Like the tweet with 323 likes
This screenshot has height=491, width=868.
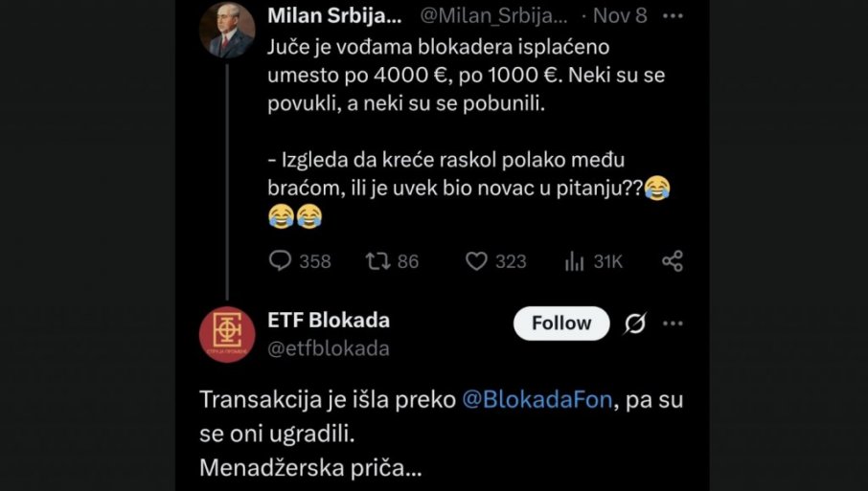tap(476, 260)
